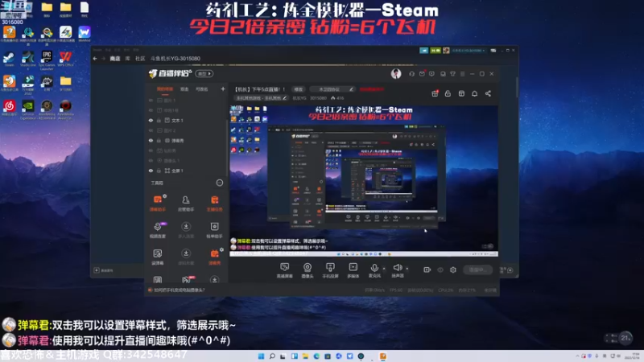The image size is (644, 362).
Task: Click the headset support icon in title bar
Action: pyautogui.click(x=411, y=74)
